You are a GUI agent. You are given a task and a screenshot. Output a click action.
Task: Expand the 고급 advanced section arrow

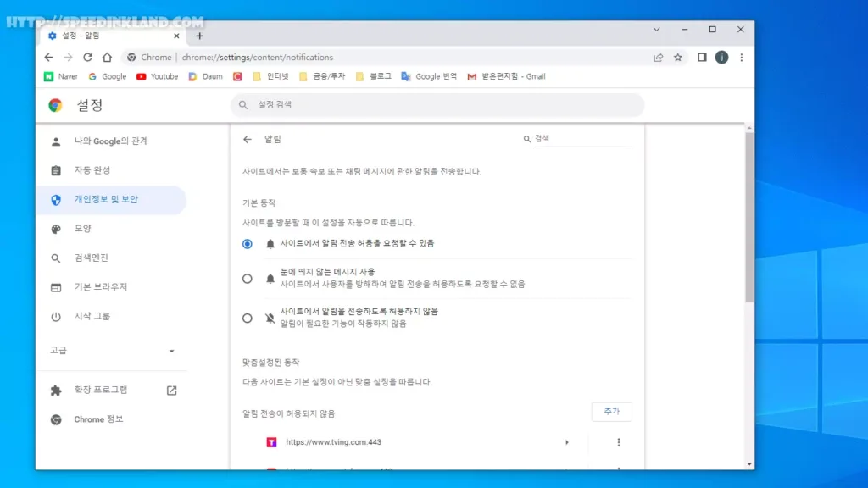click(171, 351)
